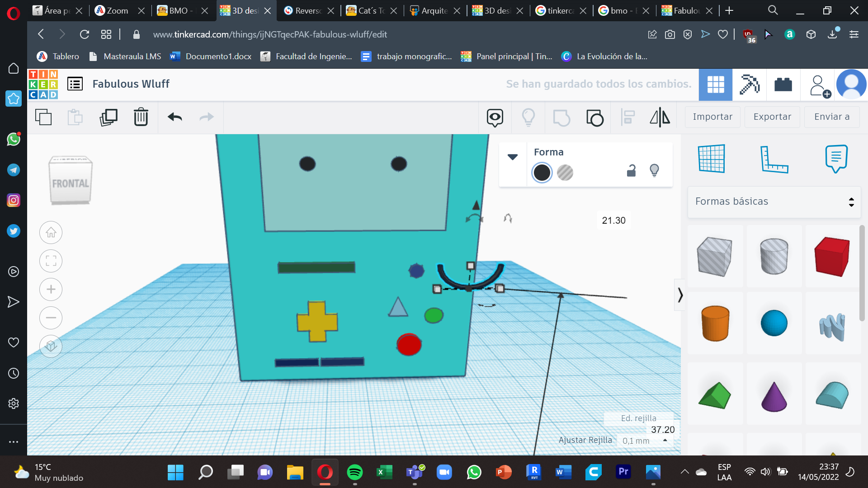
Task: Toggle hide shape lightbulb in Forma panel
Action: [x=654, y=170]
